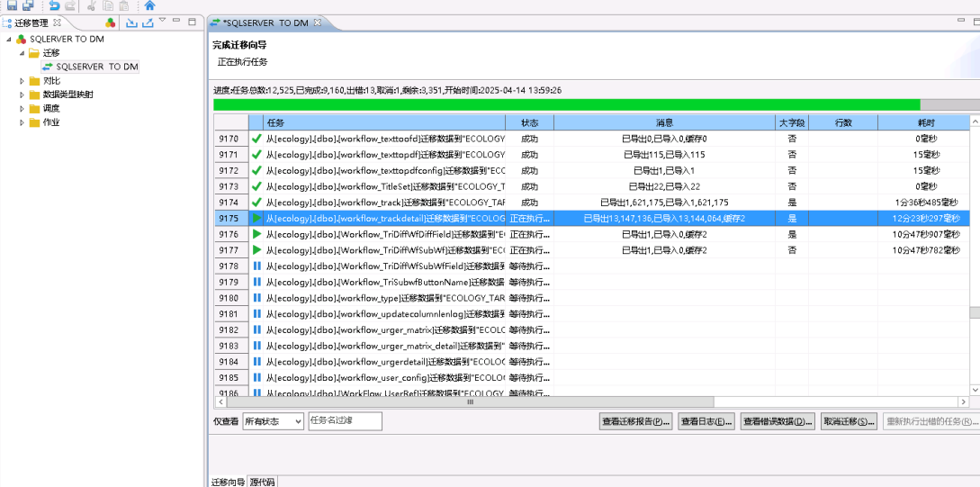Expand the 对比 folder
The width and height of the screenshot is (980, 487).
pyautogui.click(x=22, y=81)
